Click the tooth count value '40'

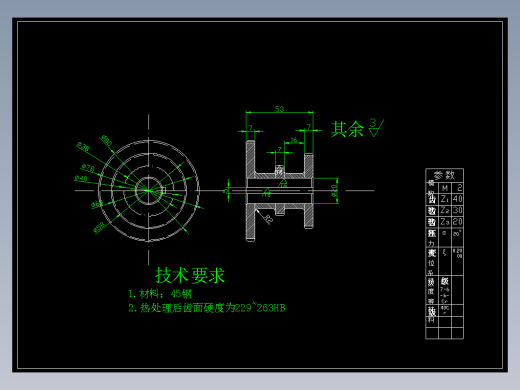[x=457, y=199]
